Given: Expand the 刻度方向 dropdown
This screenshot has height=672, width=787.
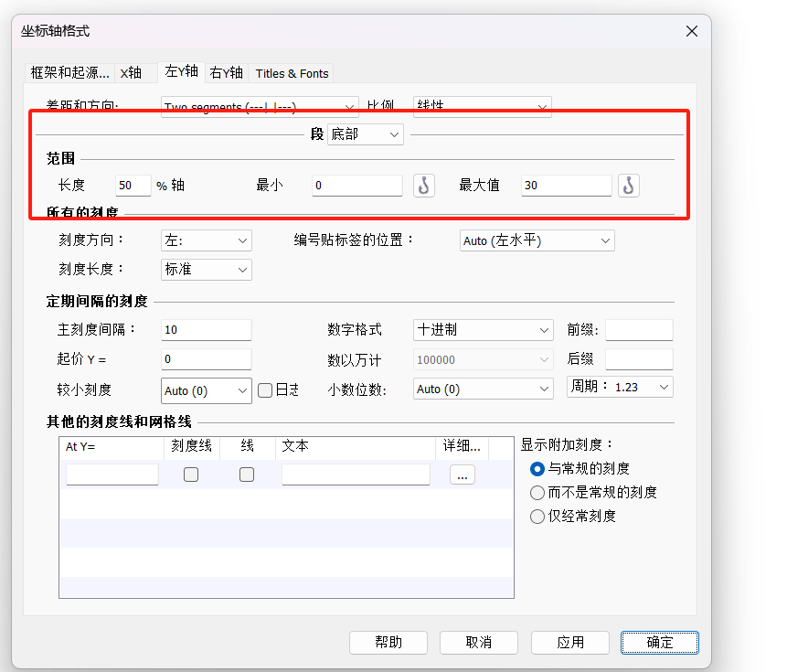Looking at the screenshot, I should pos(206,240).
